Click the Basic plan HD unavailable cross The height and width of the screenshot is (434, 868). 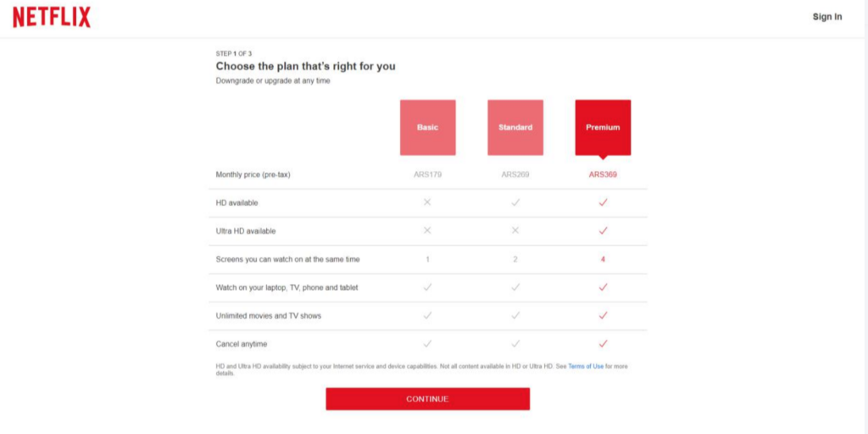point(427,203)
